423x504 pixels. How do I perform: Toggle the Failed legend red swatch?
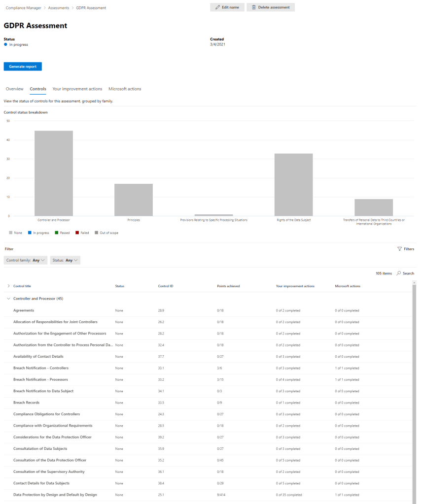coord(76,233)
